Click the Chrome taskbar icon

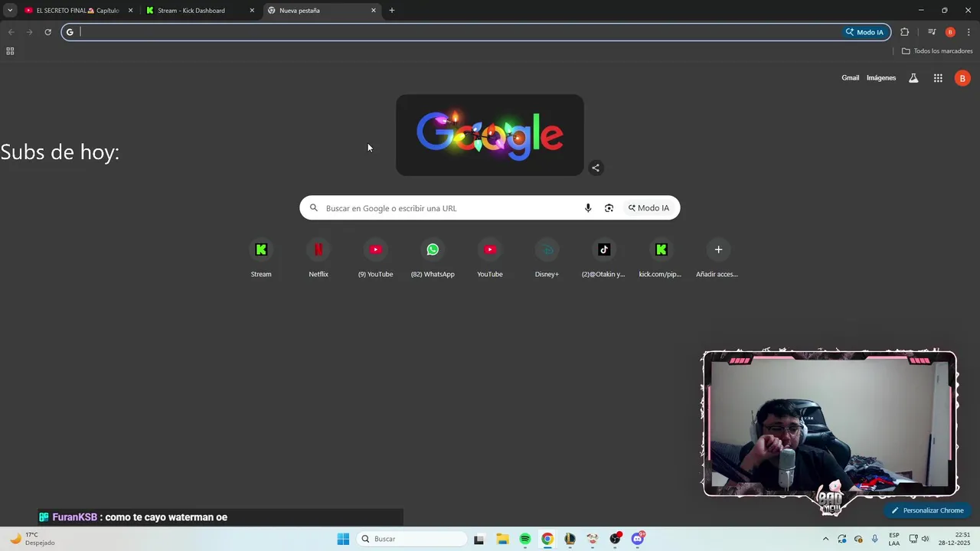[x=547, y=539]
